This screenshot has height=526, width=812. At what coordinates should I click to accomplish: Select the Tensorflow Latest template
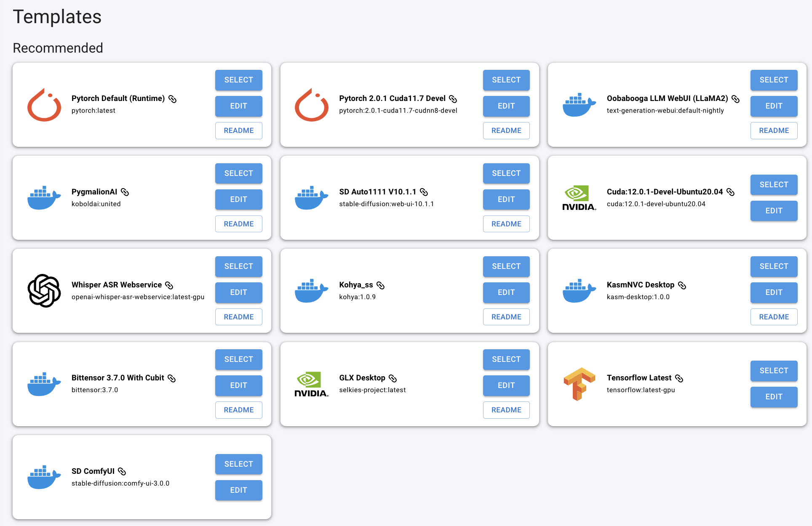[773, 371]
